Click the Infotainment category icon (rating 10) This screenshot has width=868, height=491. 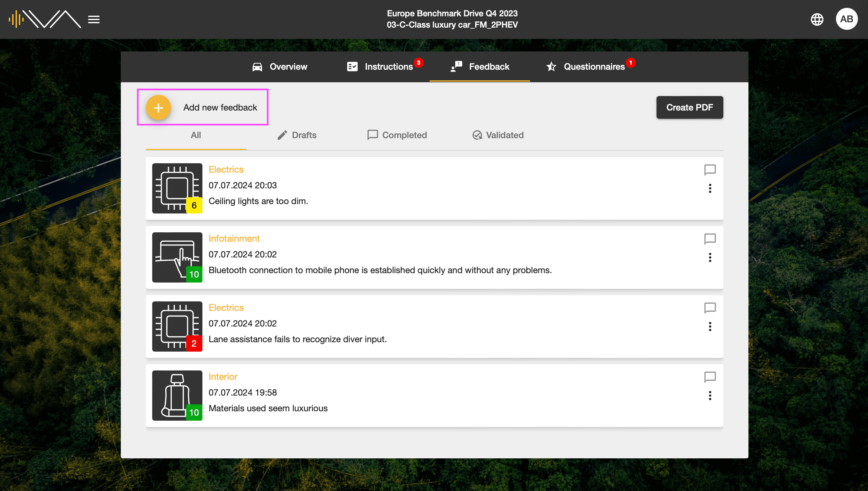tap(177, 258)
